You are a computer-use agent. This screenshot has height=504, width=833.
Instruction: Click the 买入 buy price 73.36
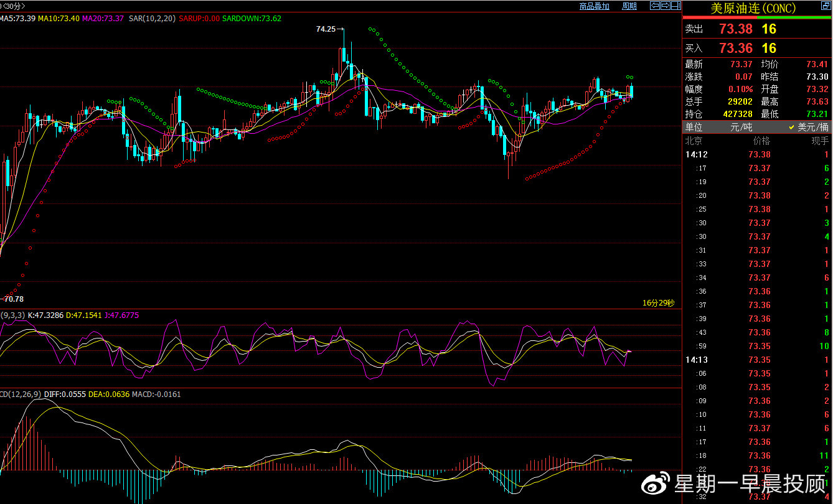735,48
